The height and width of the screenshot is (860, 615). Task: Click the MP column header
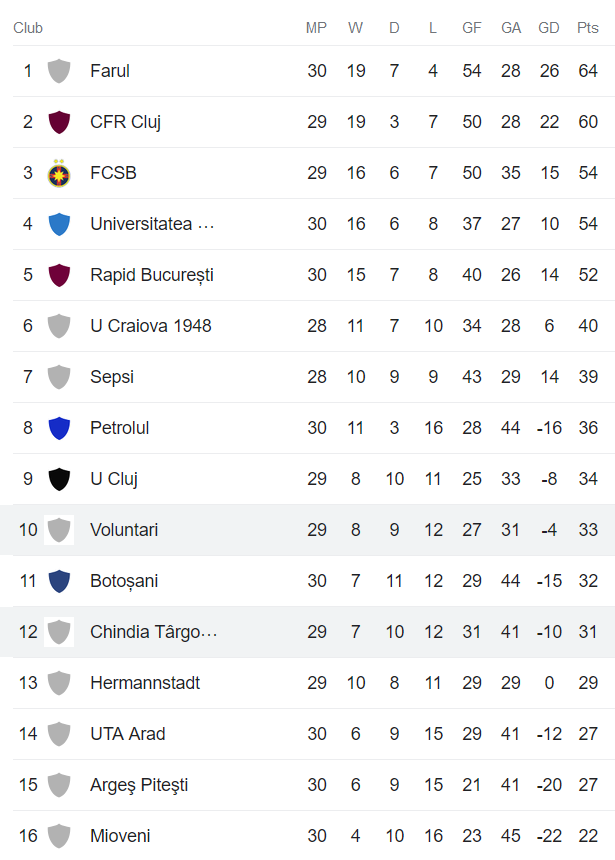(x=316, y=28)
